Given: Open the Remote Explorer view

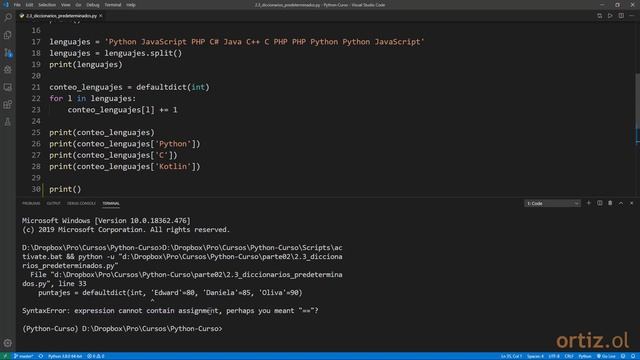Looking at the screenshot, I should [8, 87].
